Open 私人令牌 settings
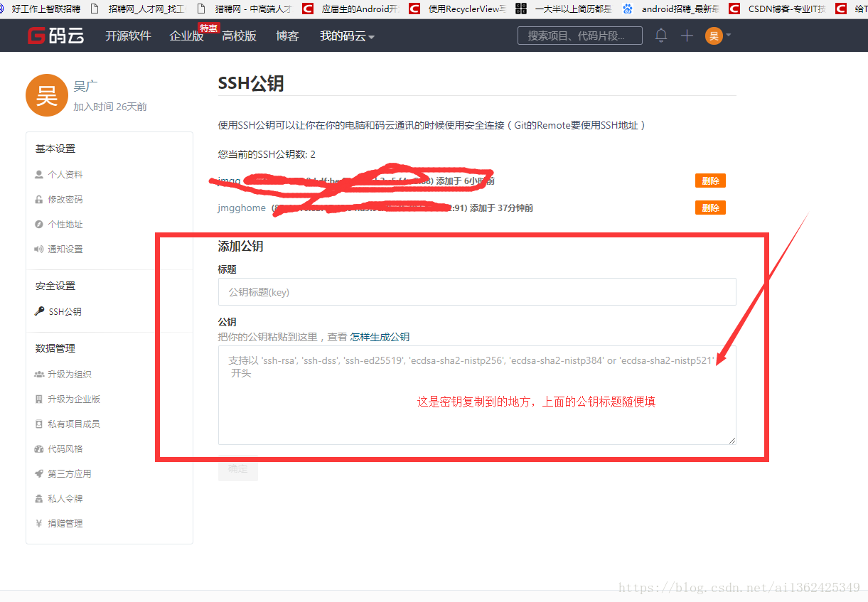 pyautogui.click(x=65, y=499)
